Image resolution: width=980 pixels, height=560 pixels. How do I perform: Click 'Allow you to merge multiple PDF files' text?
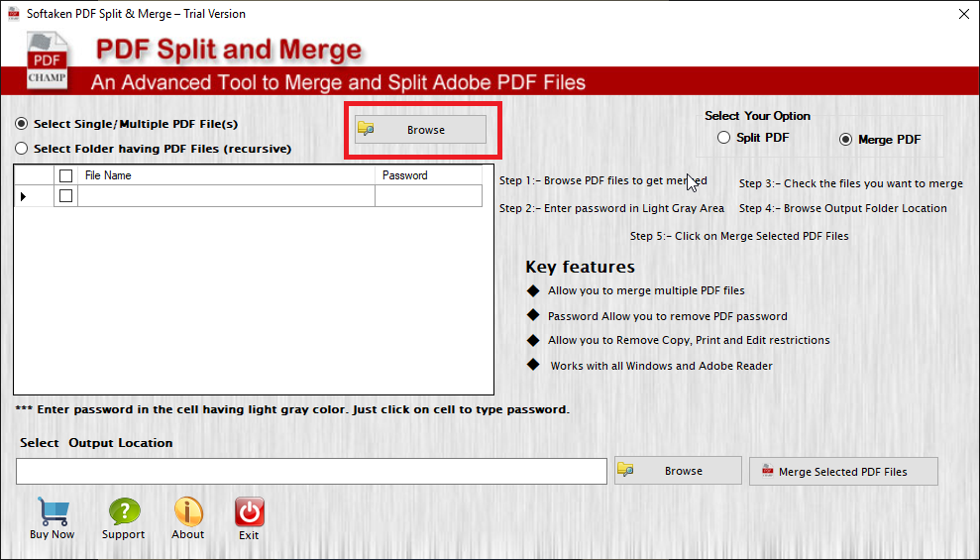pyautogui.click(x=646, y=290)
